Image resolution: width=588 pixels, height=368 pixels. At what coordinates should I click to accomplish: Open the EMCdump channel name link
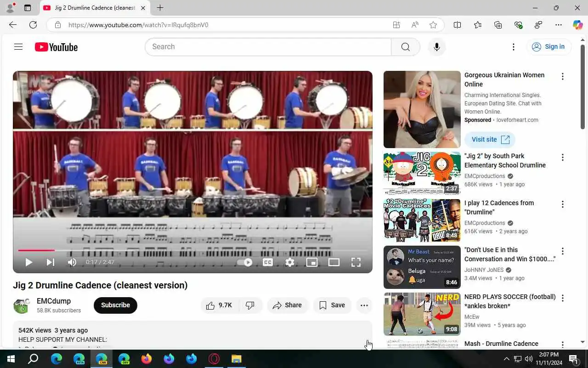[x=54, y=301]
